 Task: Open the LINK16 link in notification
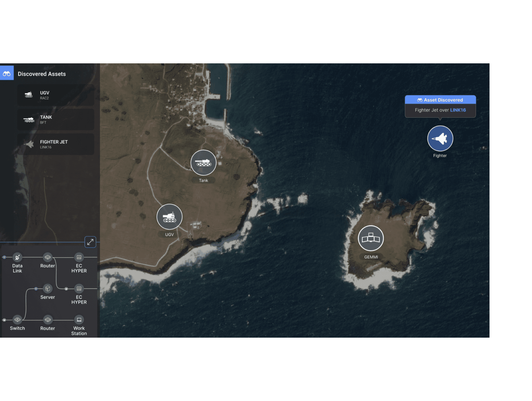coord(458,110)
